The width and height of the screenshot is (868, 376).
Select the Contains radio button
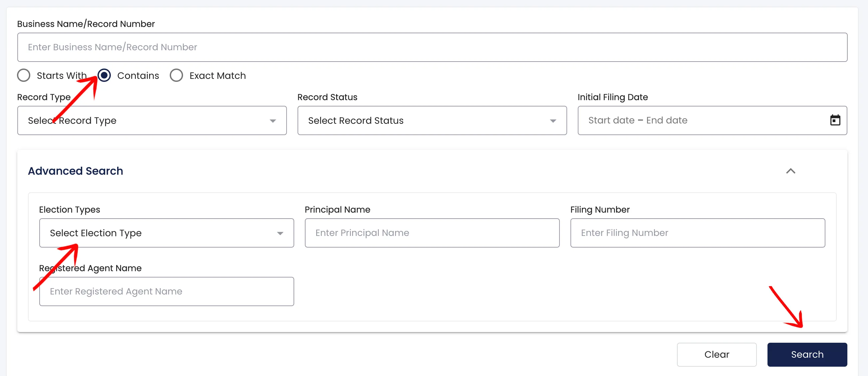pyautogui.click(x=104, y=76)
